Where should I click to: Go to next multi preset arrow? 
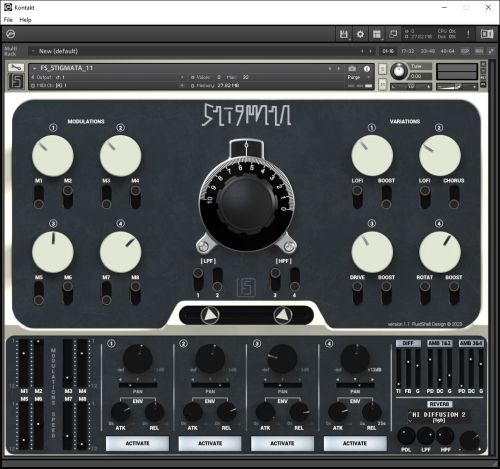click(x=370, y=51)
